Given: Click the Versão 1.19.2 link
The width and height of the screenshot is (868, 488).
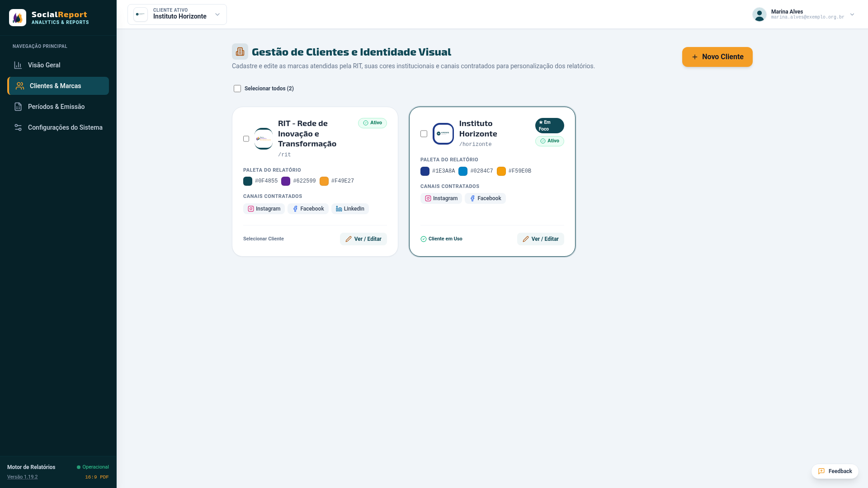Looking at the screenshot, I should tap(23, 477).
